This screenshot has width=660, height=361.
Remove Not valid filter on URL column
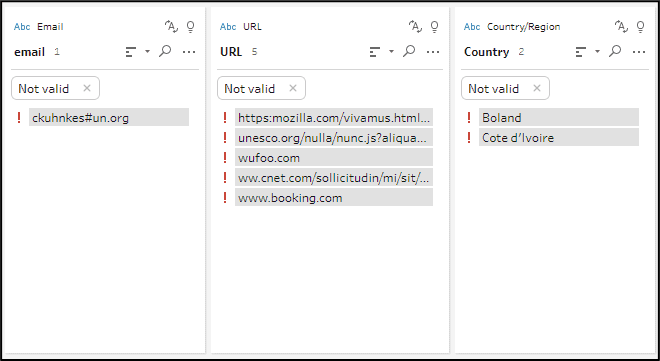[293, 88]
